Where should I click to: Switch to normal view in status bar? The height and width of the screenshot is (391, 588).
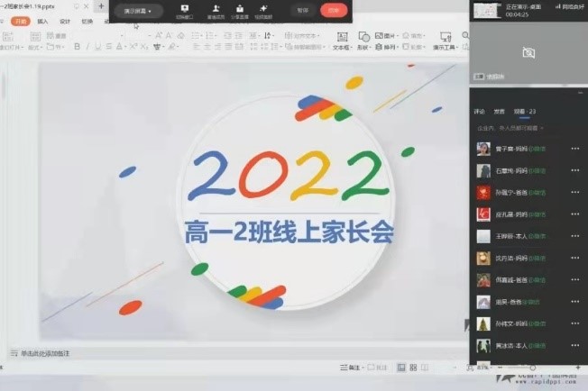point(400,368)
